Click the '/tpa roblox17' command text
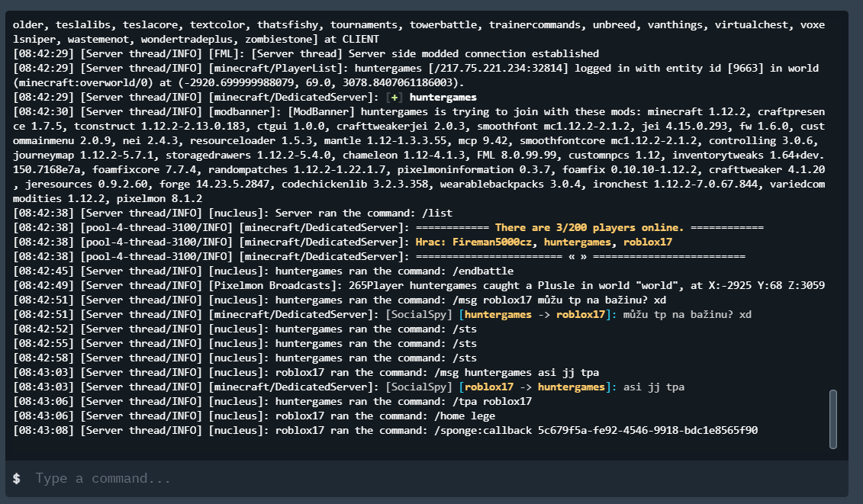863x504 pixels. (492, 401)
